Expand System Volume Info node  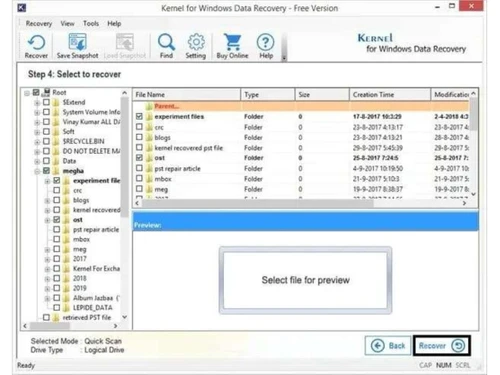click(37, 113)
